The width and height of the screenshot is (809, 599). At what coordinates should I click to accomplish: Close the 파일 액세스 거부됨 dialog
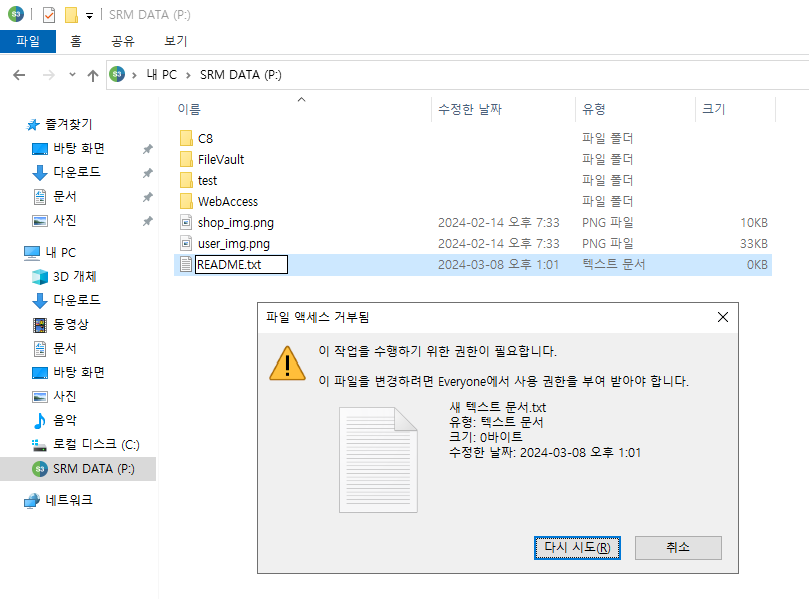tap(723, 317)
